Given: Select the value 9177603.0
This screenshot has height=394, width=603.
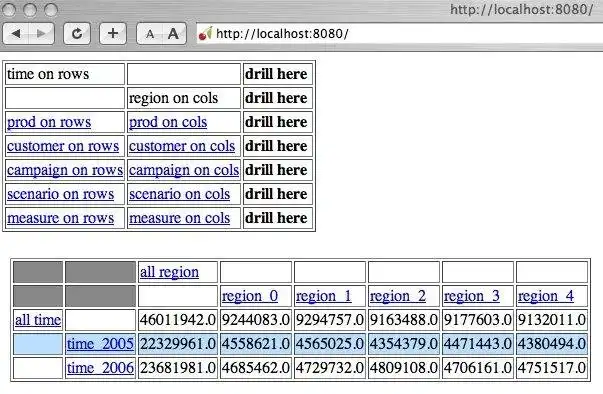Looking at the screenshot, I should click(x=478, y=320).
